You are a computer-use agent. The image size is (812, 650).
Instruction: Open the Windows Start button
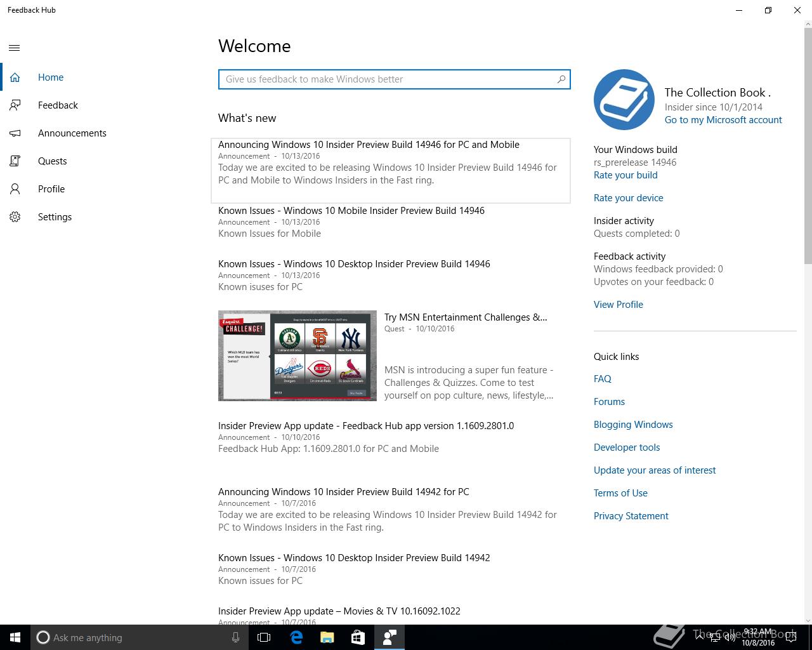pos(15,637)
